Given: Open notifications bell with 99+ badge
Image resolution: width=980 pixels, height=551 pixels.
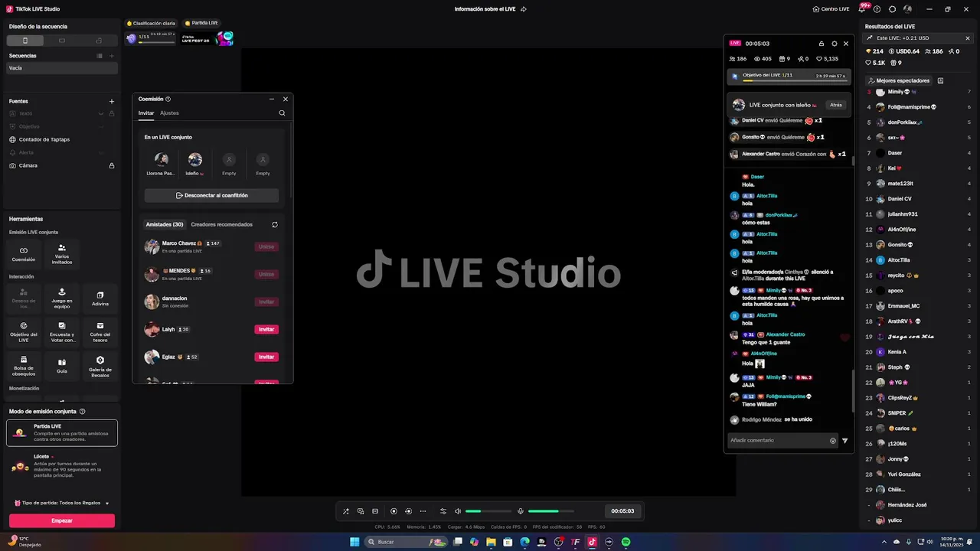Looking at the screenshot, I should click(863, 9).
